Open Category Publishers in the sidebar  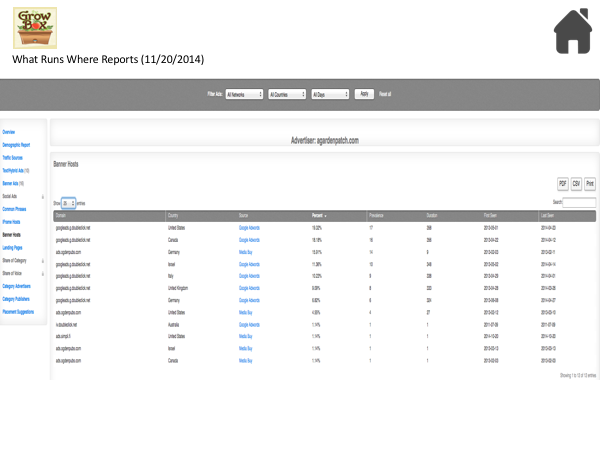(x=16, y=299)
